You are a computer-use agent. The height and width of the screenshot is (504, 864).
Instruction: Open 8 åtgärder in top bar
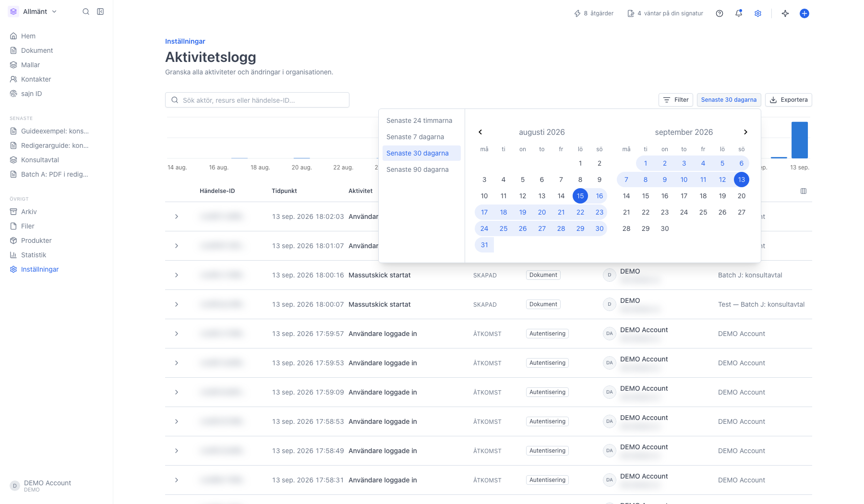tap(594, 13)
